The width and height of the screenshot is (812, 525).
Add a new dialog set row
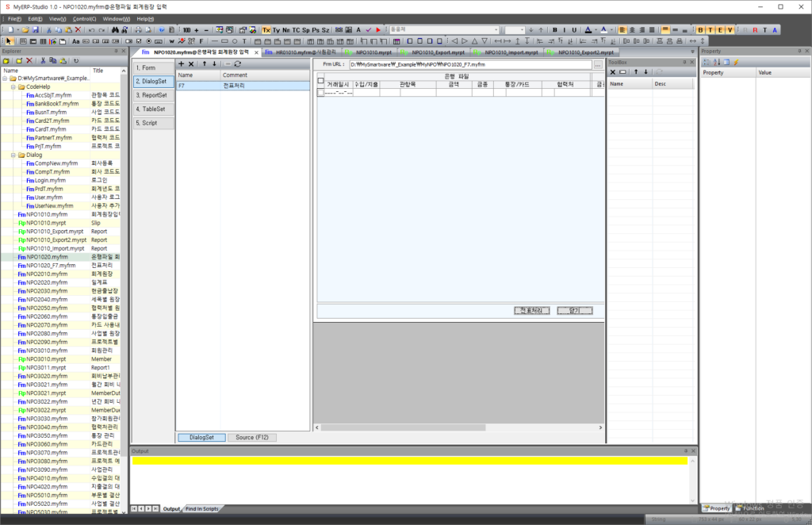pos(182,63)
